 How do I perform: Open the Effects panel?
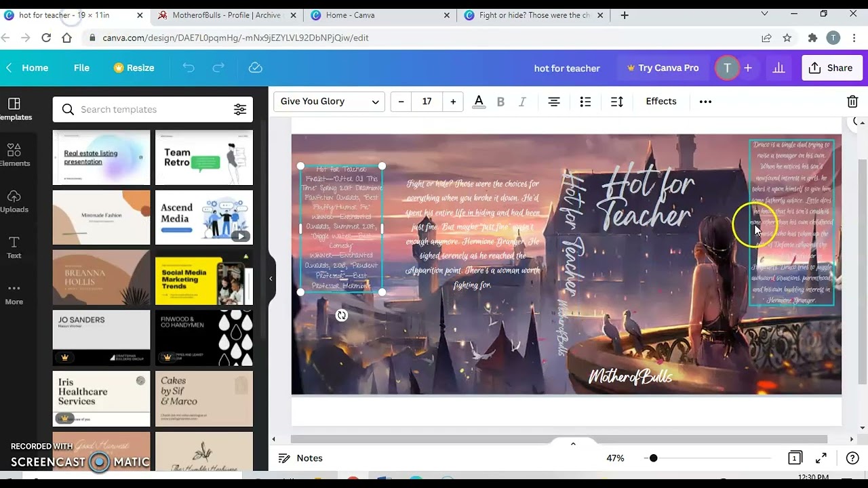[661, 102]
